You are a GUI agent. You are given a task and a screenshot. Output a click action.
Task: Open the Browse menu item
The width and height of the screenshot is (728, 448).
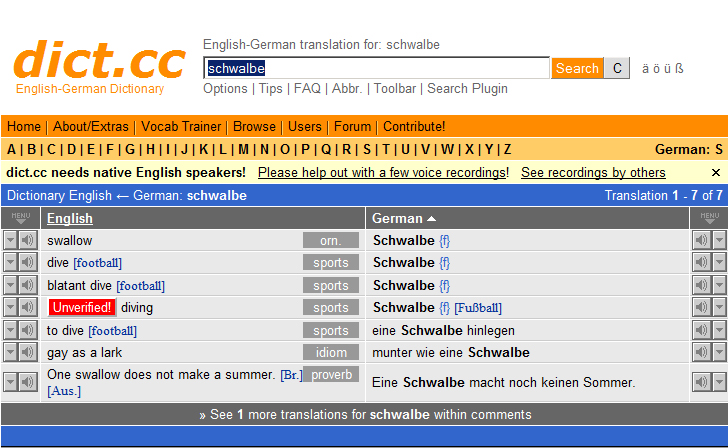(254, 126)
